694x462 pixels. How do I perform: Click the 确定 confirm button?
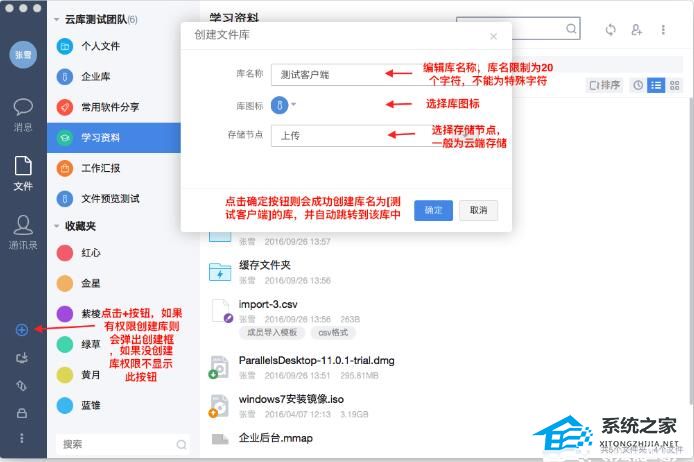(433, 210)
